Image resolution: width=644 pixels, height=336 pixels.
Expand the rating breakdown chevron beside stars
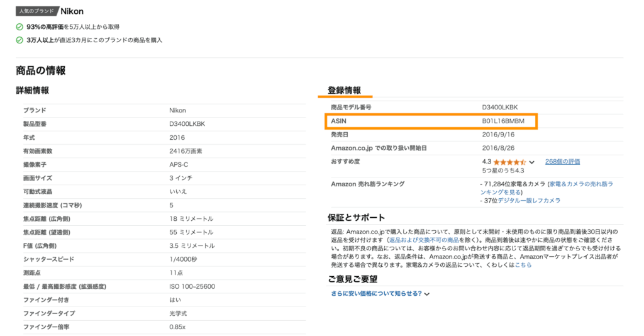pyautogui.click(x=532, y=162)
